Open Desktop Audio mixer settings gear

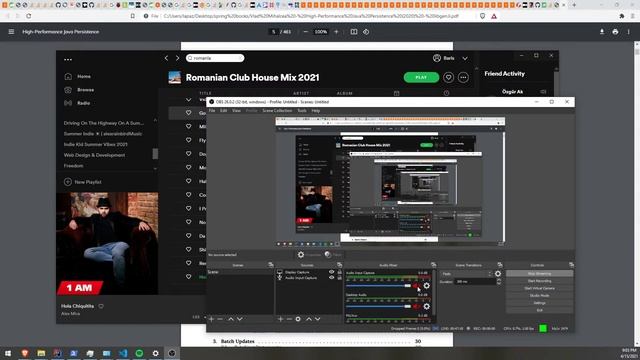427,306
